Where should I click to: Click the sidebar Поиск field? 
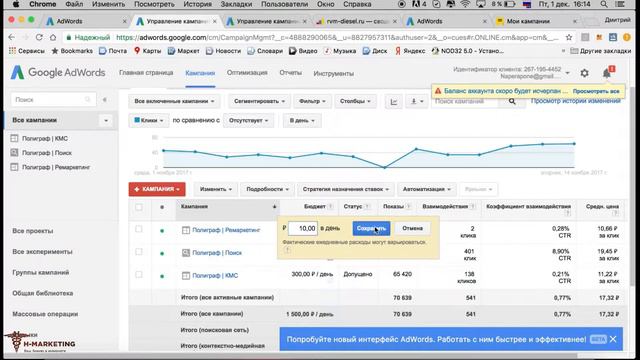(x=53, y=100)
